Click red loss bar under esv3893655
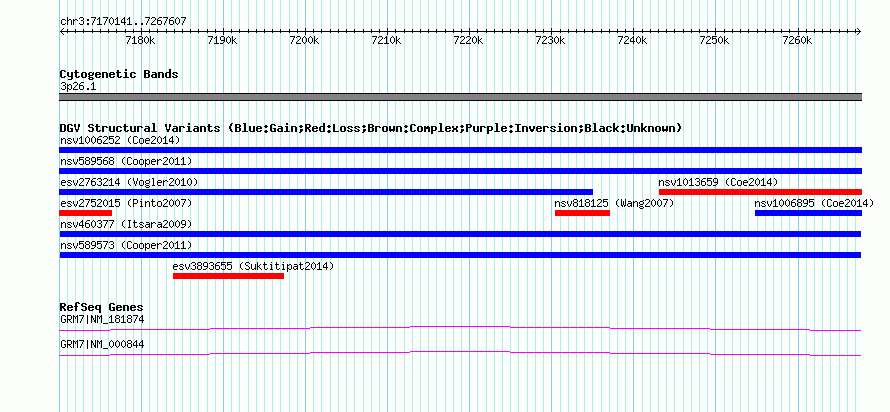This screenshot has width=890, height=412. [228, 276]
